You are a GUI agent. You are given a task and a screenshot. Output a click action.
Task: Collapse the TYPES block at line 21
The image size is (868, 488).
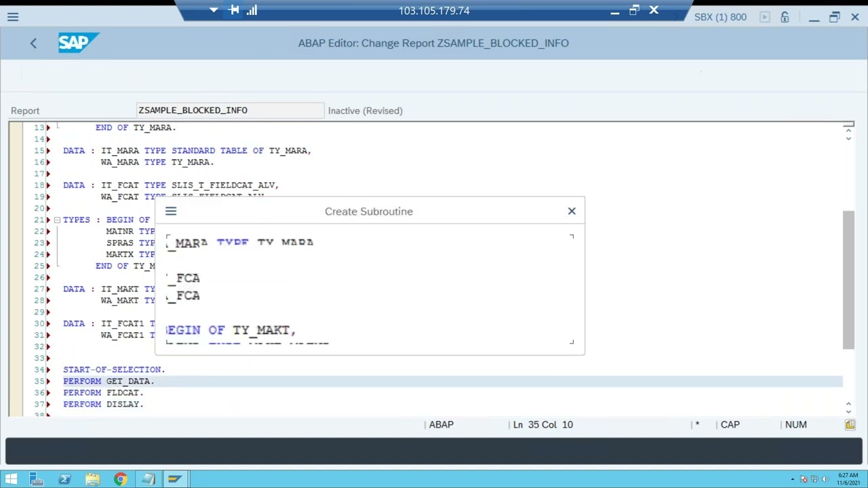(x=57, y=220)
